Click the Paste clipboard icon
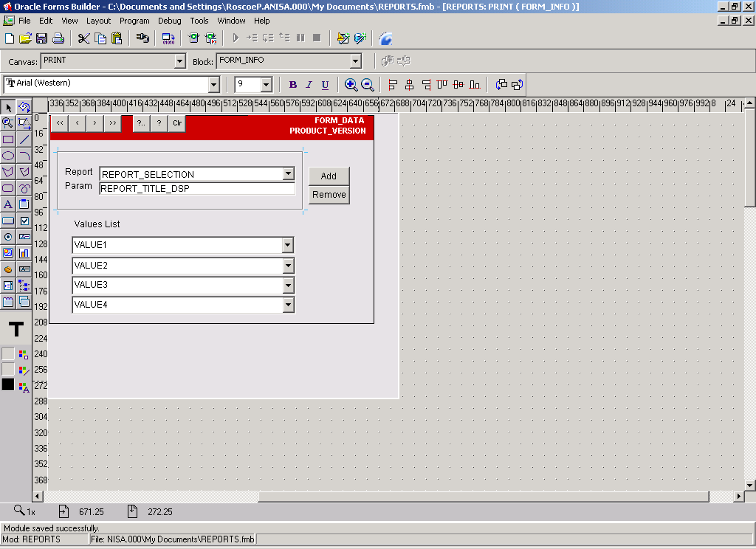The height and width of the screenshot is (549, 756). [x=117, y=38]
